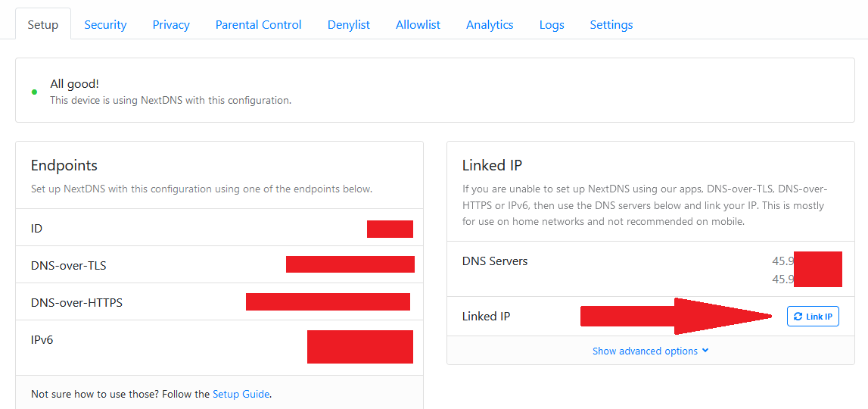View the Analytics tab
This screenshot has width=868, height=409.
click(x=490, y=24)
